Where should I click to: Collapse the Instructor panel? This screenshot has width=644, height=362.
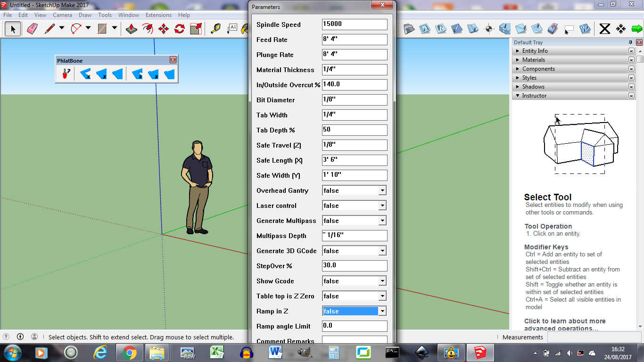(x=534, y=96)
